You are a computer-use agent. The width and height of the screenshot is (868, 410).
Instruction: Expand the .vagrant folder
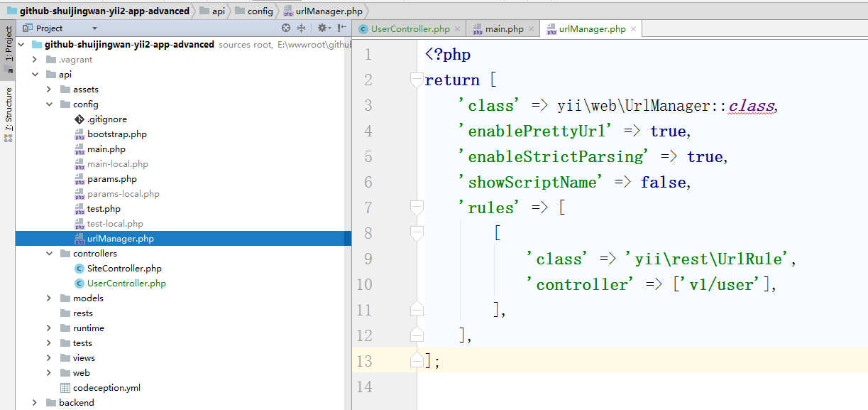click(x=34, y=60)
